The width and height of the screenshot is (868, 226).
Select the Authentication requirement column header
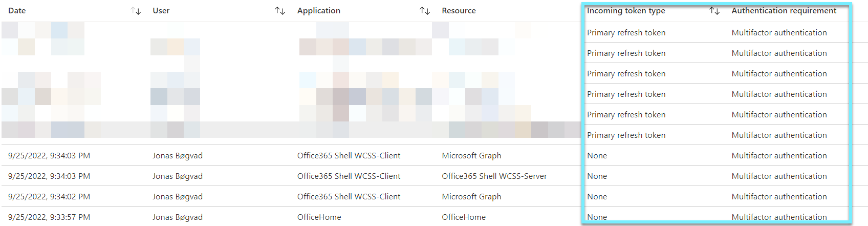(x=784, y=11)
